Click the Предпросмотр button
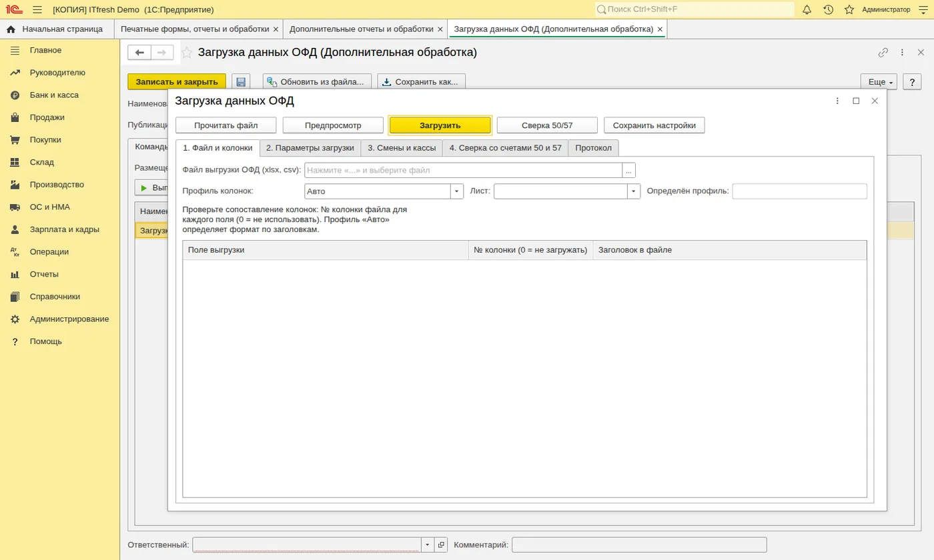Screen dimensions: 934x560 [x=333, y=125]
